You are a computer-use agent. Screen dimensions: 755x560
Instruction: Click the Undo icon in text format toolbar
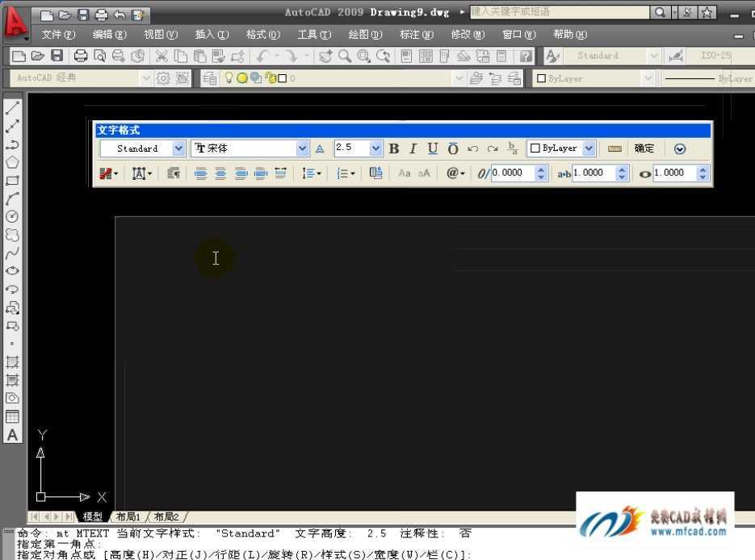[473, 148]
